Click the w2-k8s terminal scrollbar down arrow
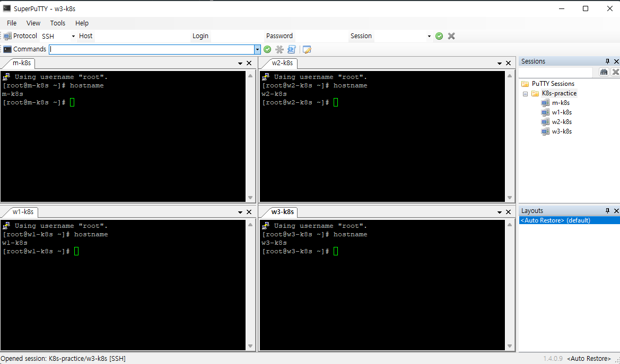 (510, 198)
